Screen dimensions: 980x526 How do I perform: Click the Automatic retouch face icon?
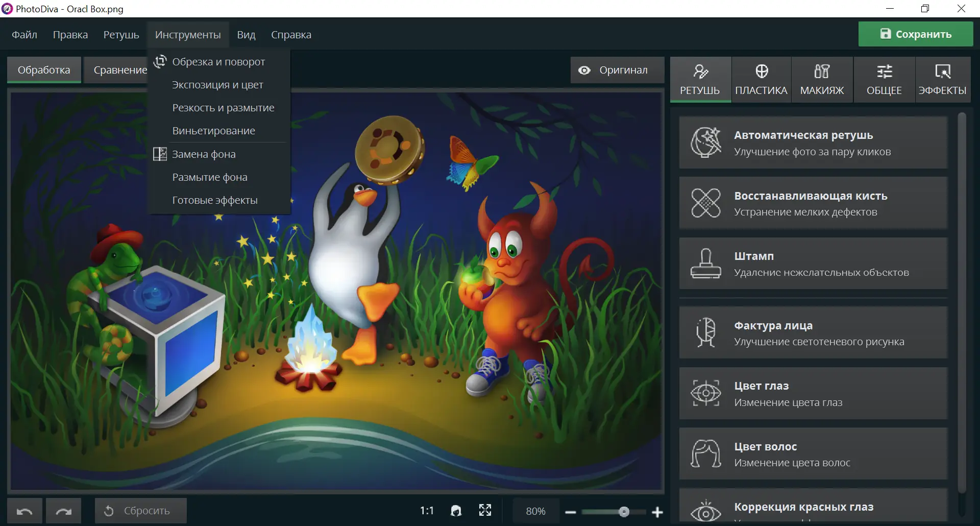[x=706, y=142]
